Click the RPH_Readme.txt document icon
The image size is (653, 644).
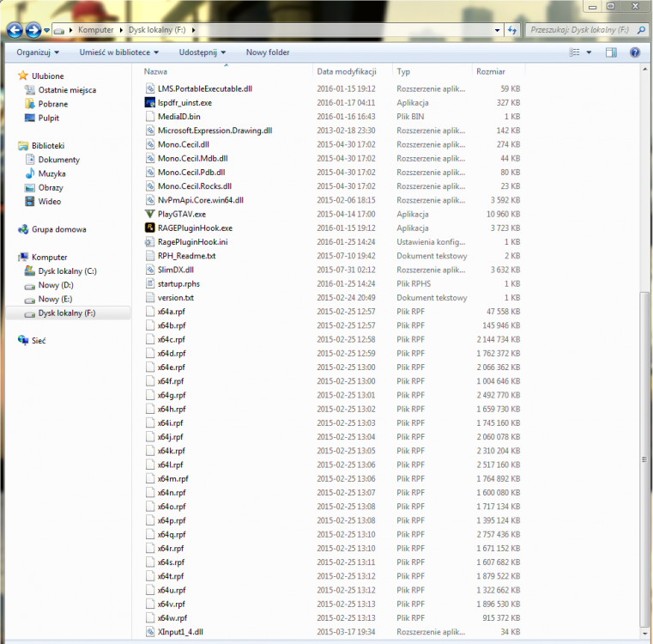click(x=150, y=256)
